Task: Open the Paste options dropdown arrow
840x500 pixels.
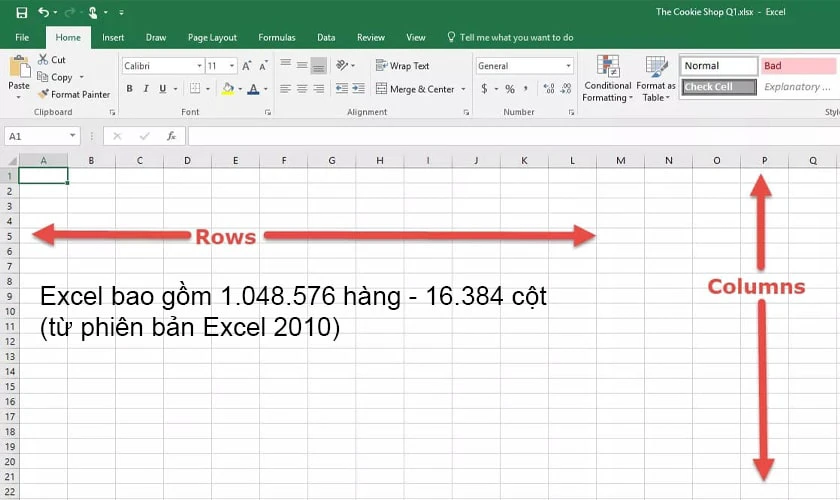Action: point(18,98)
